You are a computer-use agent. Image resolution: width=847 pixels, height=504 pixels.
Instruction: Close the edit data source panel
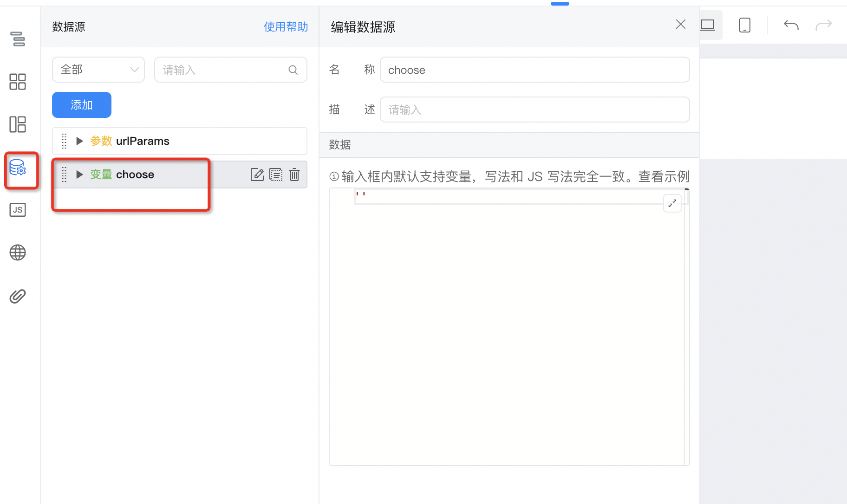[681, 24]
